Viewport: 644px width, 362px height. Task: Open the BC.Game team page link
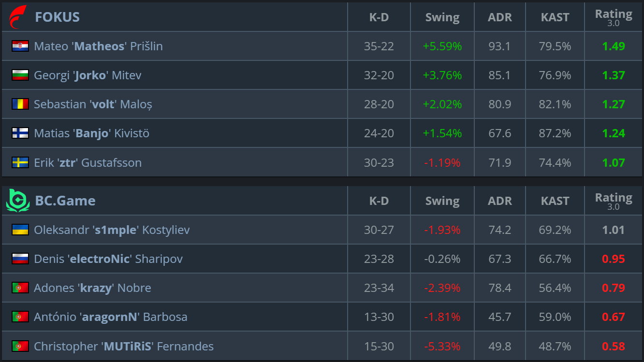coord(65,201)
